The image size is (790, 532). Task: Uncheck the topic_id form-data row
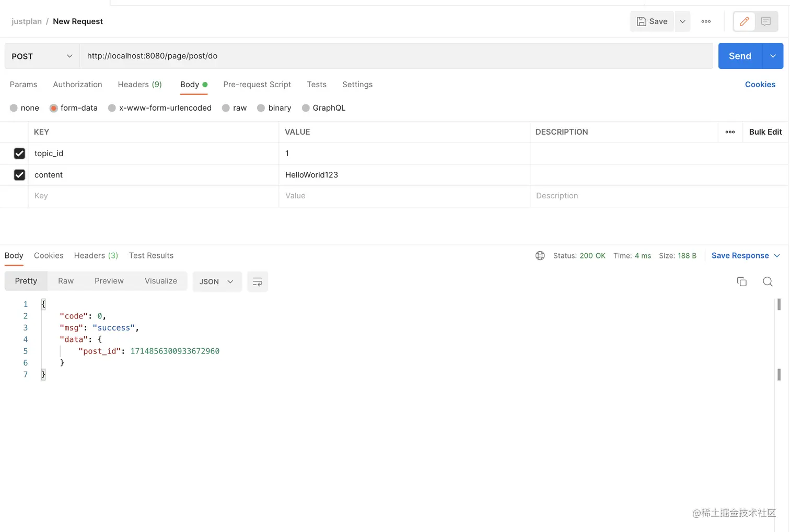click(19, 153)
